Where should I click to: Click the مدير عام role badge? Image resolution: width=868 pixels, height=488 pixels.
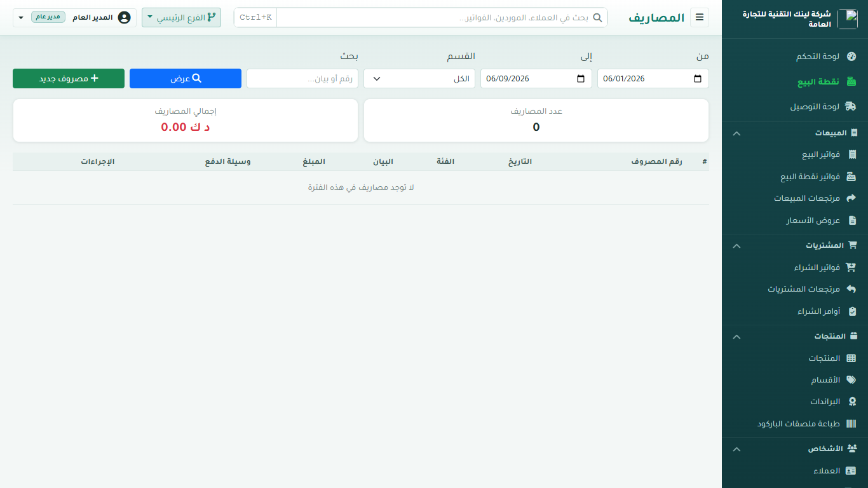[x=48, y=17]
